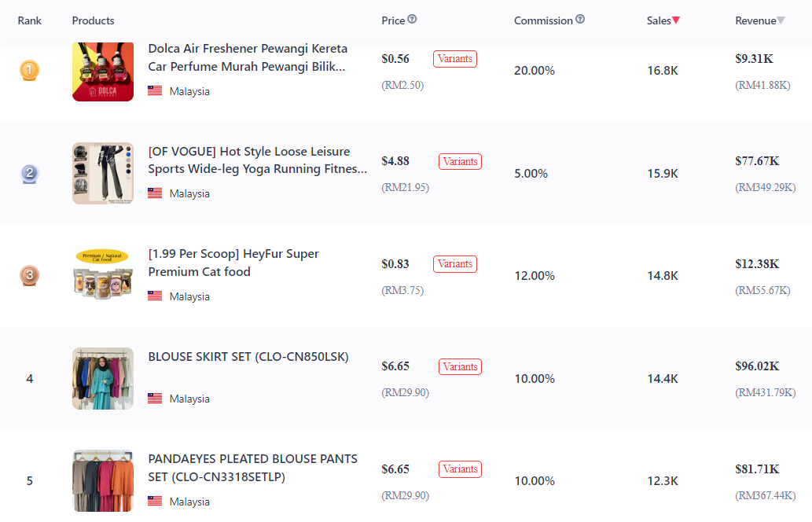Open Dolca Air Freshener product thumbnail
The image size is (812, 522).
point(103,72)
